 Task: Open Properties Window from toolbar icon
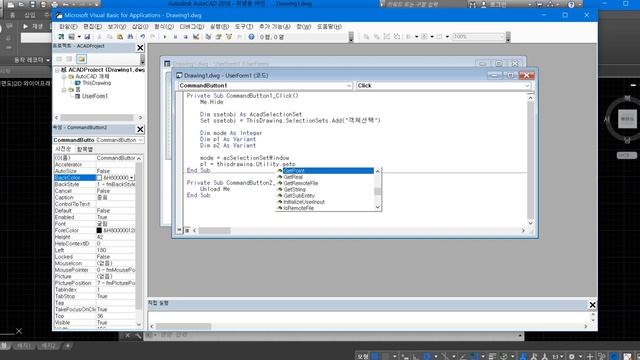(x=218, y=37)
